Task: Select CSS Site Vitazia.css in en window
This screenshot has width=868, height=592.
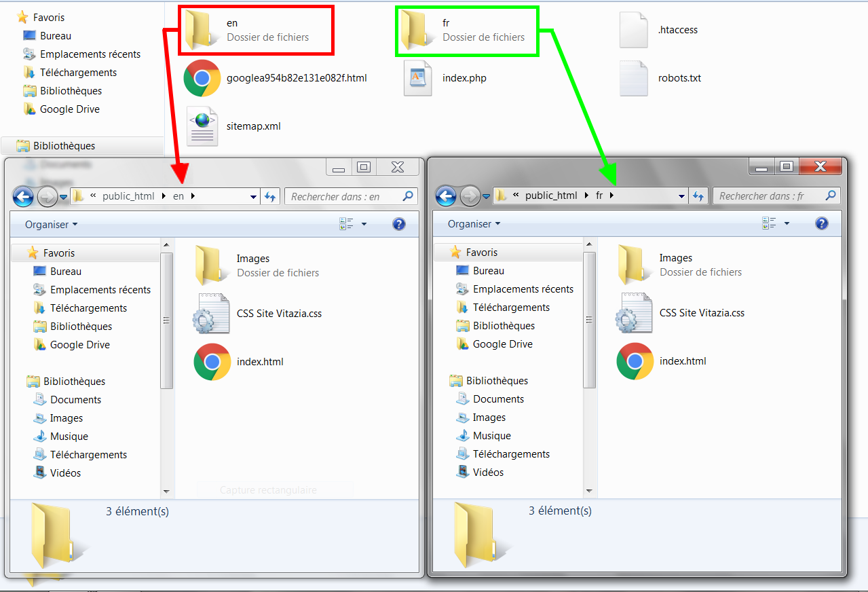Action: [x=258, y=314]
